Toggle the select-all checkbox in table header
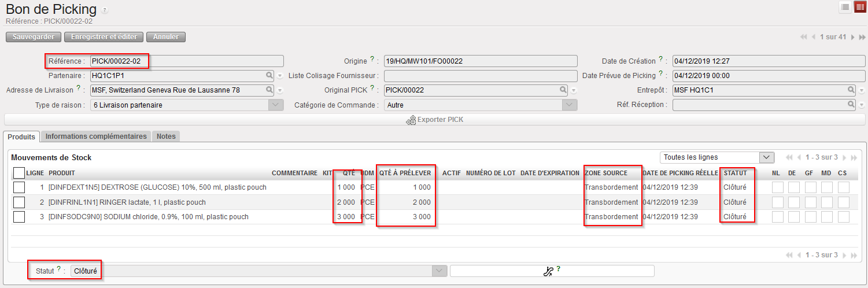The height and width of the screenshot is (288, 868). [19, 173]
